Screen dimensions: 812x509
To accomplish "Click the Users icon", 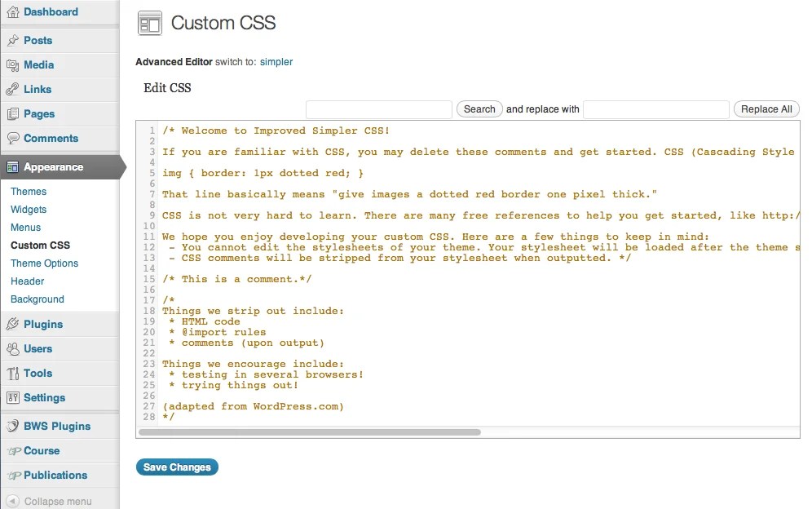I will [14, 349].
